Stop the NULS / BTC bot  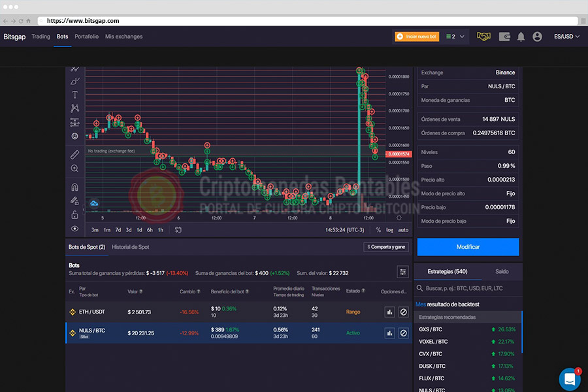tap(403, 333)
